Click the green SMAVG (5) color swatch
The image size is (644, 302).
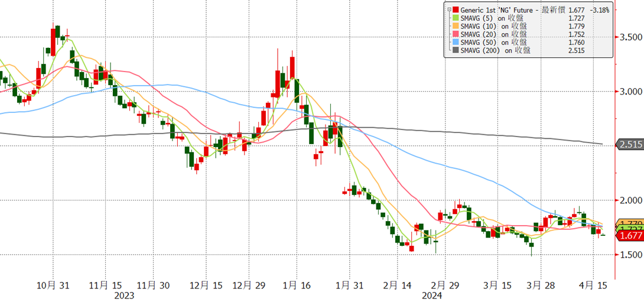pyautogui.click(x=456, y=18)
